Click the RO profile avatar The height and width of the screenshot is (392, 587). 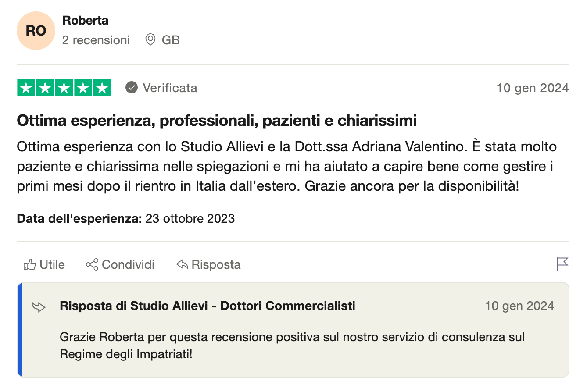click(x=36, y=31)
